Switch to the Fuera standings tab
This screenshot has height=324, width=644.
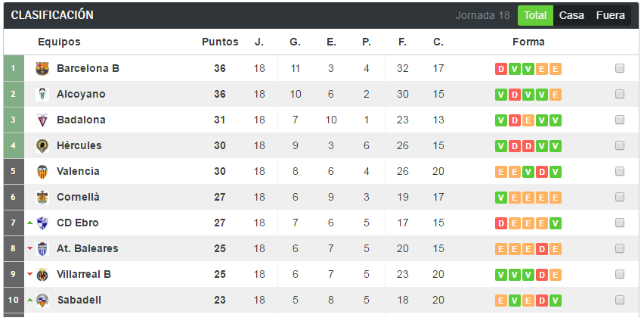pos(610,15)
